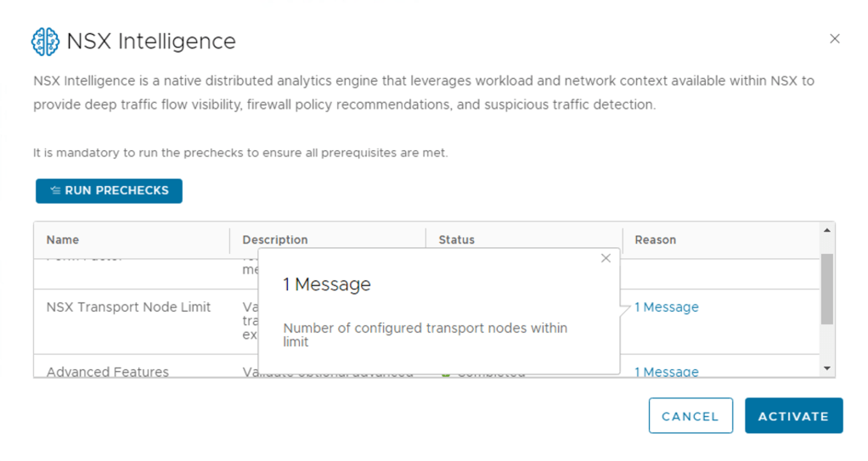The image size is (868, 461).
Task: Click the Run Prechecks button
Action: [109, 191]
